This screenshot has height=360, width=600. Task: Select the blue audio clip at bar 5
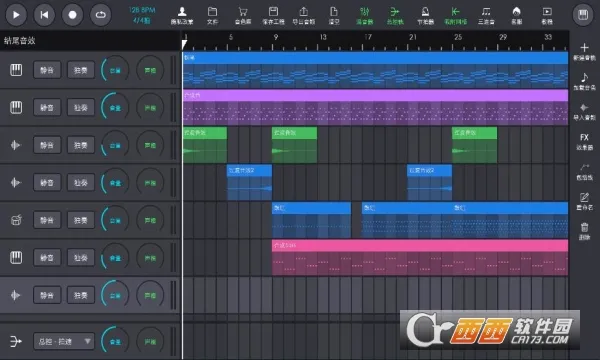coord(249,182)
